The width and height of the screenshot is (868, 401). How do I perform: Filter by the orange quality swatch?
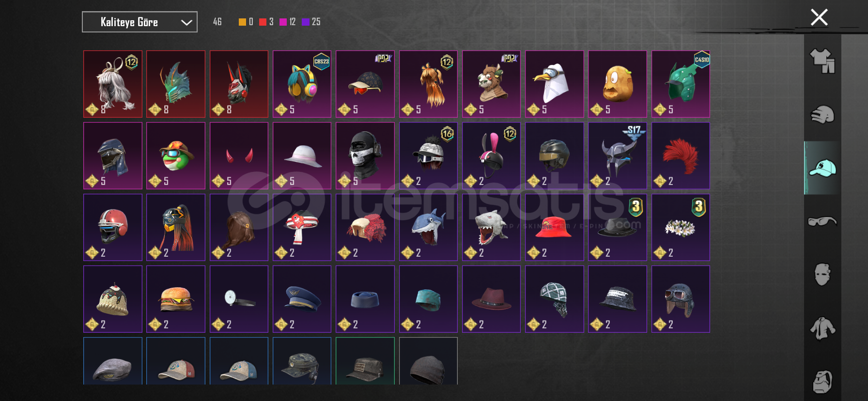[242, 22]
